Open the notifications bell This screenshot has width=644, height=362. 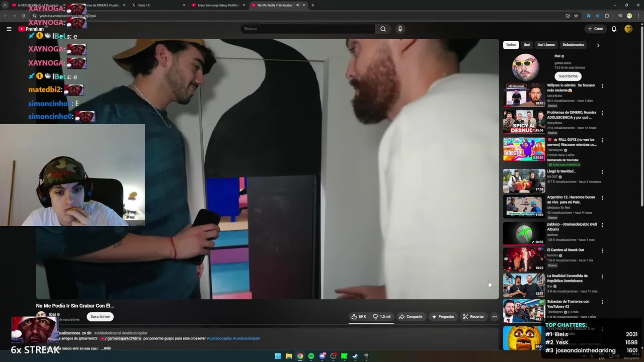[x=614, y=29]
